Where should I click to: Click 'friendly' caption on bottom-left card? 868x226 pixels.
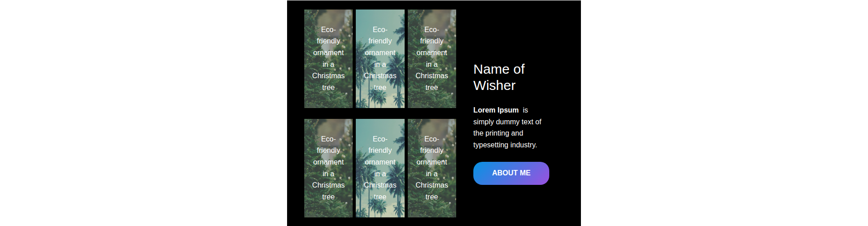tap(328, 150)
